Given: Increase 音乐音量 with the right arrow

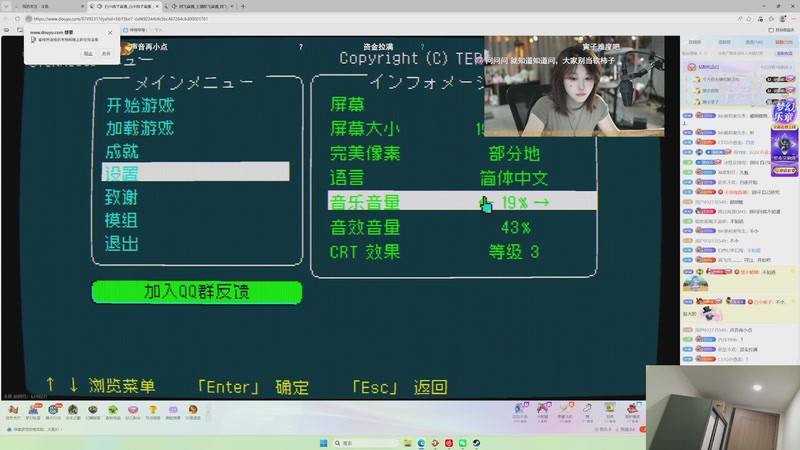Looking at the screenshot, I should tap(542, 203).
